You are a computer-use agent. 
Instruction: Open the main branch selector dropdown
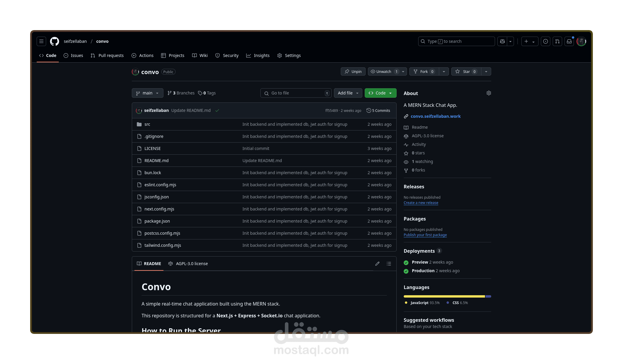click(147, 93)
